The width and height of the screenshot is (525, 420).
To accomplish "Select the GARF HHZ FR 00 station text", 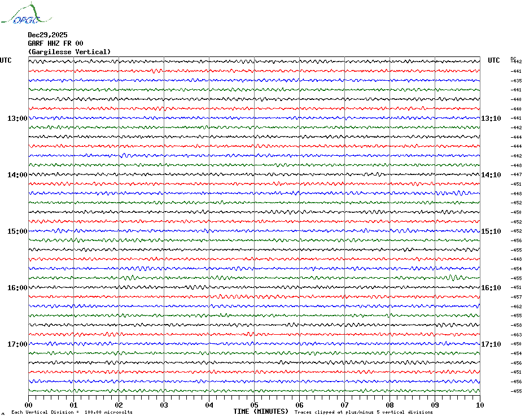I will coord(55,43).
